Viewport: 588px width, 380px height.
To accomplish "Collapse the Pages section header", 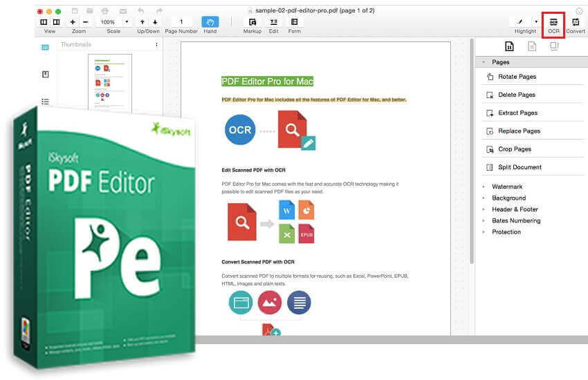I will click(x=500, y=62).
